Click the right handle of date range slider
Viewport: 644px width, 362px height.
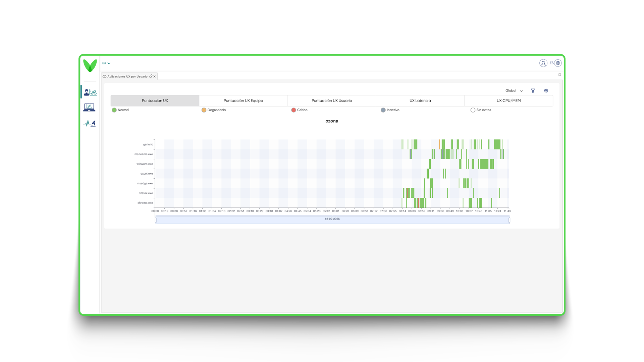pyautogui.click(x=509, y=220)
